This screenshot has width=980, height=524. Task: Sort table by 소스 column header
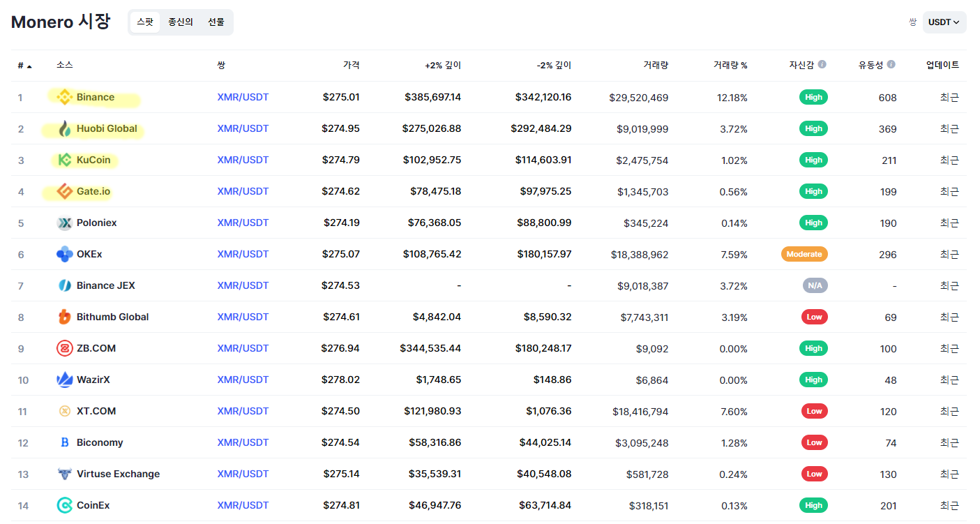coord(65,65)
